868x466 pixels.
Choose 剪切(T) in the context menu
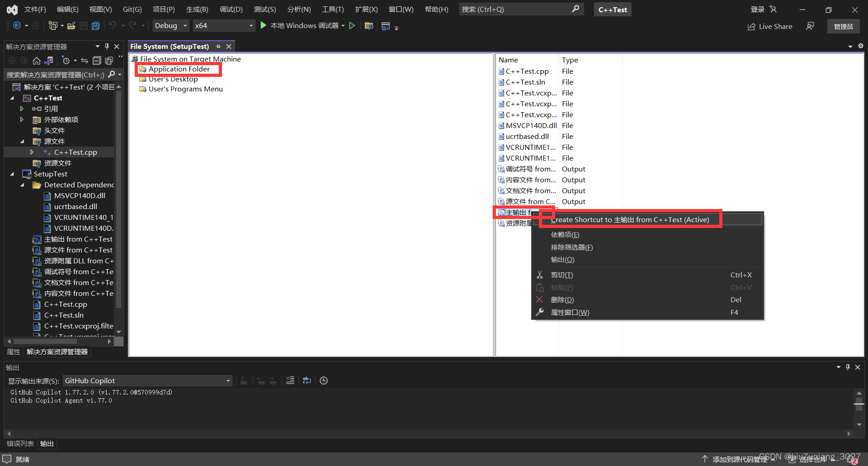click(x=648, y=275)
